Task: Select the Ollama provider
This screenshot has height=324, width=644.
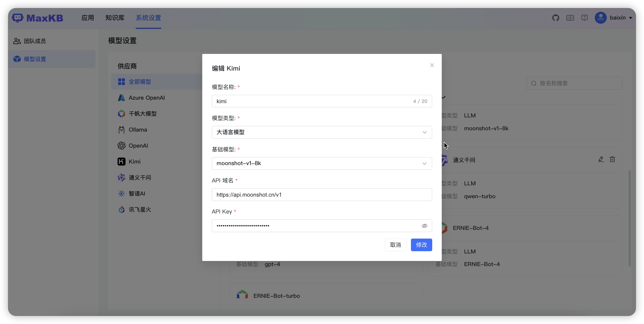Action: (138, 130)
